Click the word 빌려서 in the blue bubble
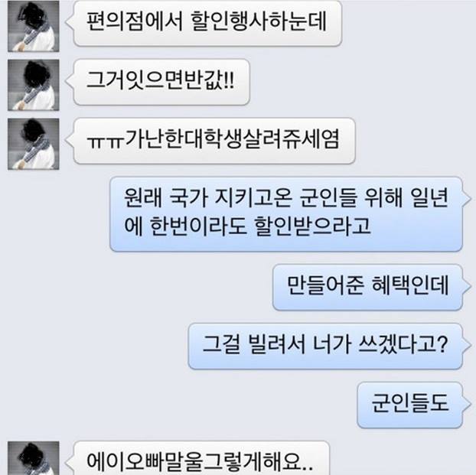The width and height of the screenshot is (476, 475). [276, 344]
